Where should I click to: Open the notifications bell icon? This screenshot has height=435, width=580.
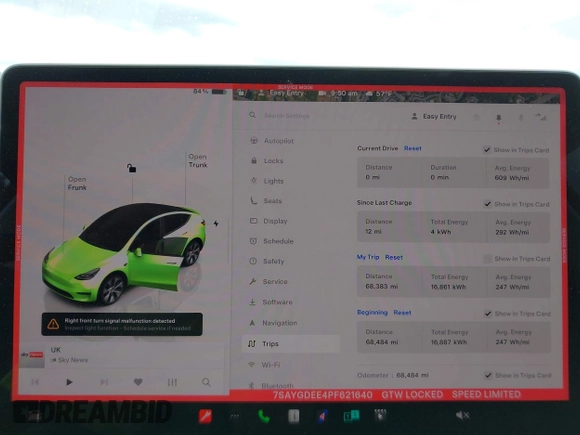(499, 118)
